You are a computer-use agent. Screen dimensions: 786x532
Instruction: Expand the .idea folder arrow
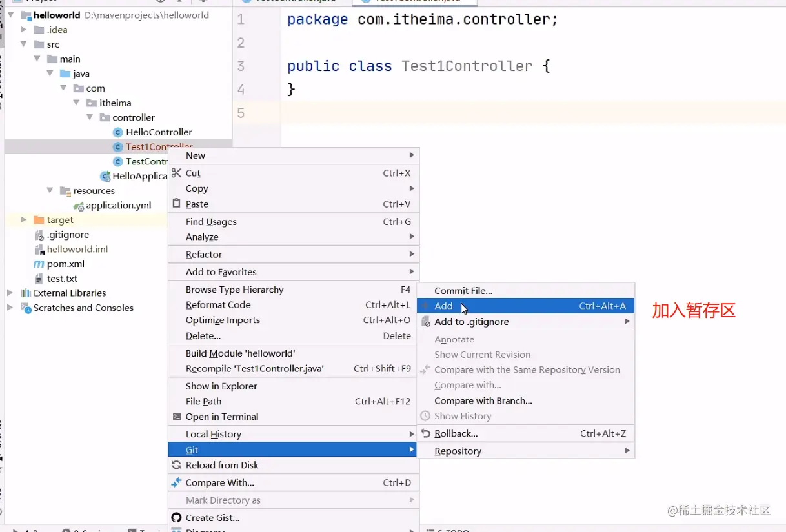(24, 30)
